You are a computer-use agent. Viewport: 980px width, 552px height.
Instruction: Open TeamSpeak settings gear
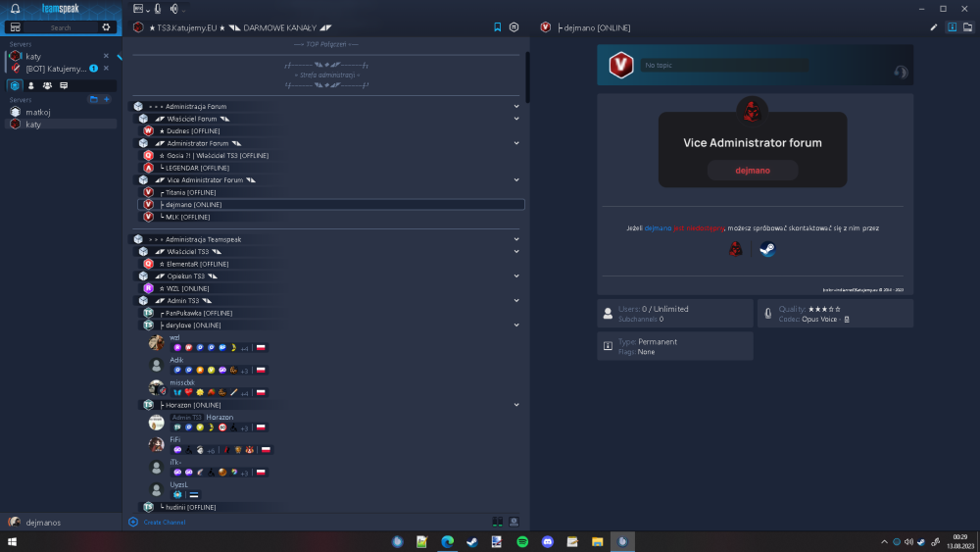click(x=106, y=27)
